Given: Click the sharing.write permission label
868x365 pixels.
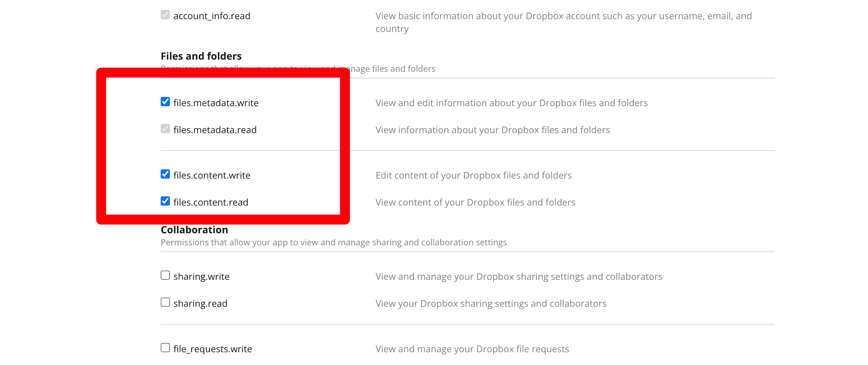Looking at the screenshot, I should (201, 277).
